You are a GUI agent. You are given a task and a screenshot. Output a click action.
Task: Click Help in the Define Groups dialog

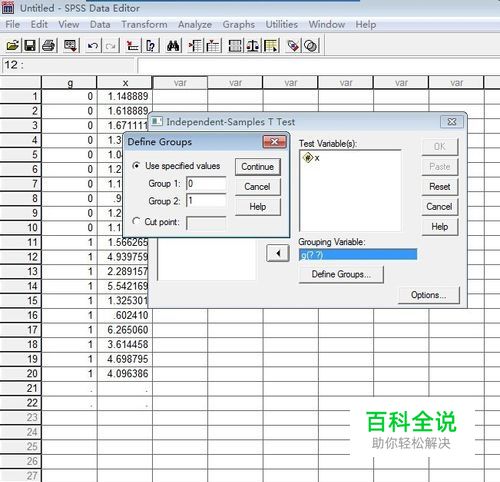257,207
